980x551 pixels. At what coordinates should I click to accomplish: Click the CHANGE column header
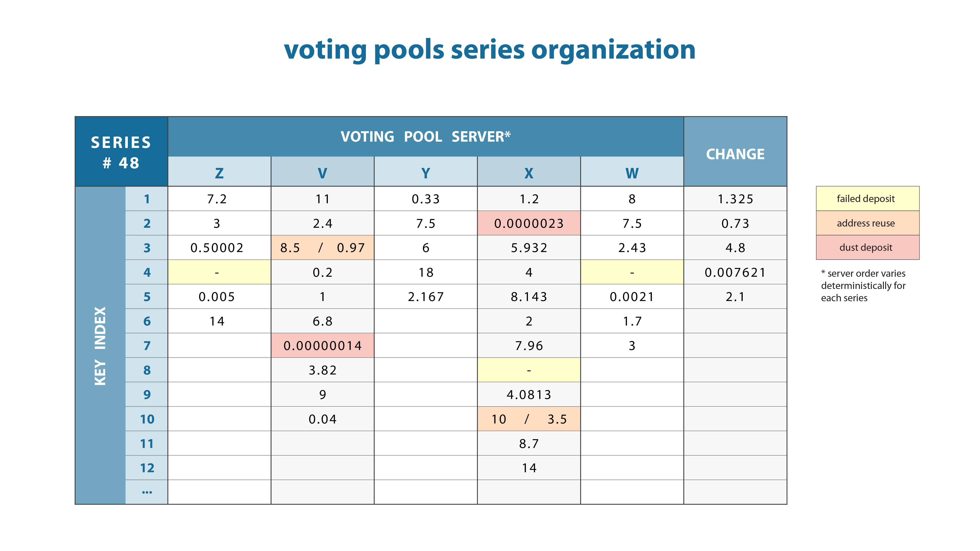pyautogui.click(x=735, y=154)
